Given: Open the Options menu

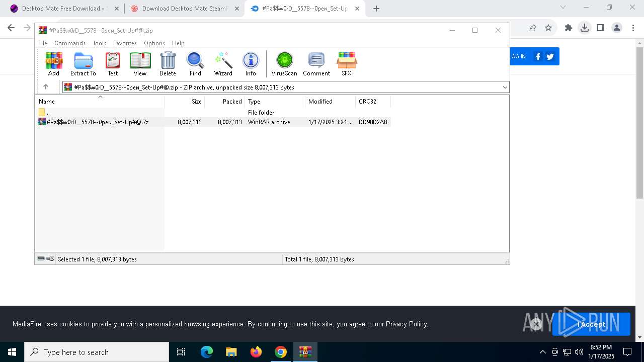Looking at the screenshot, I should click(154, 43).
